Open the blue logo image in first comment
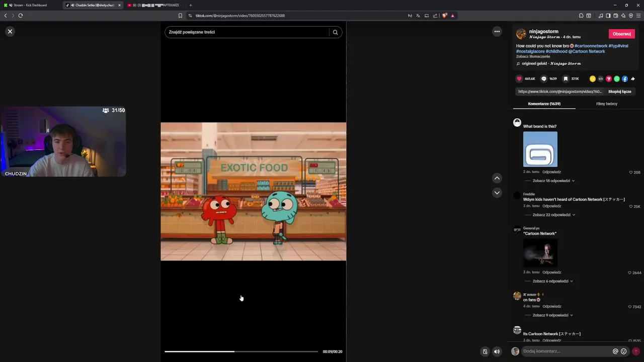The width and height of the screenshot is (644, 362). point(540,149)
